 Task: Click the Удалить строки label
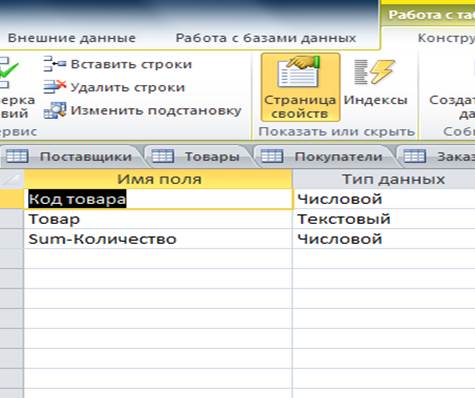[x=128, y=87]
